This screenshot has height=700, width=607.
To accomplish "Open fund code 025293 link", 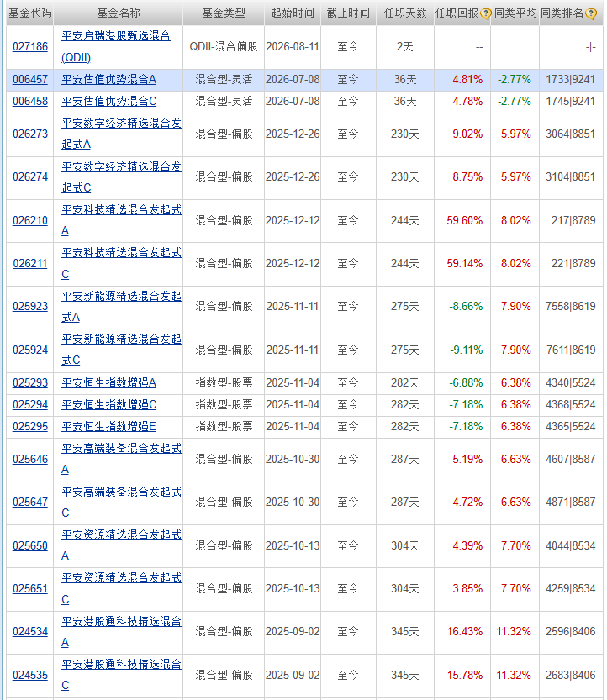I will pyautogui.click(x=30, y=383).
